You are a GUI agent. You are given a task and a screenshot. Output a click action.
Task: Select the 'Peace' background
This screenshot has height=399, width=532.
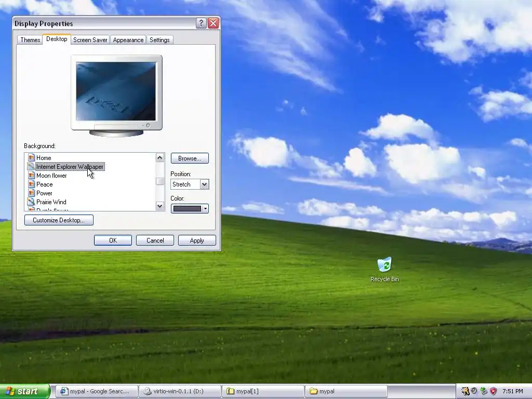point(45,184)
